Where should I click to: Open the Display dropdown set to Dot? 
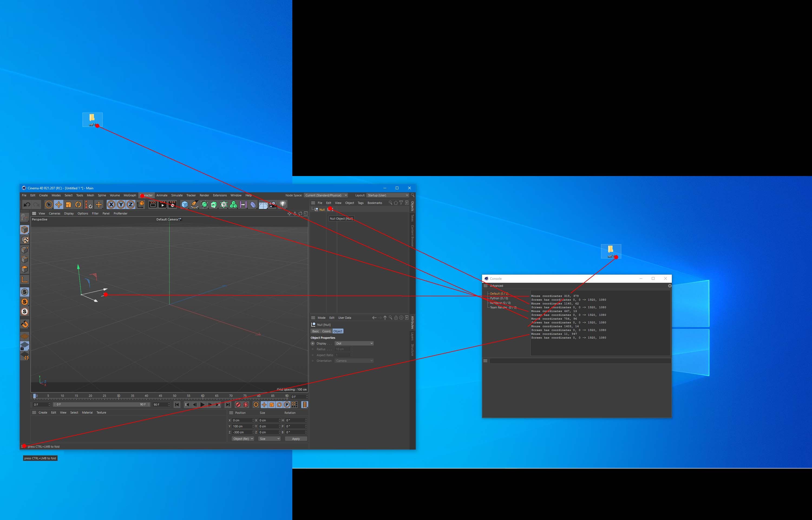coord(354,343)
